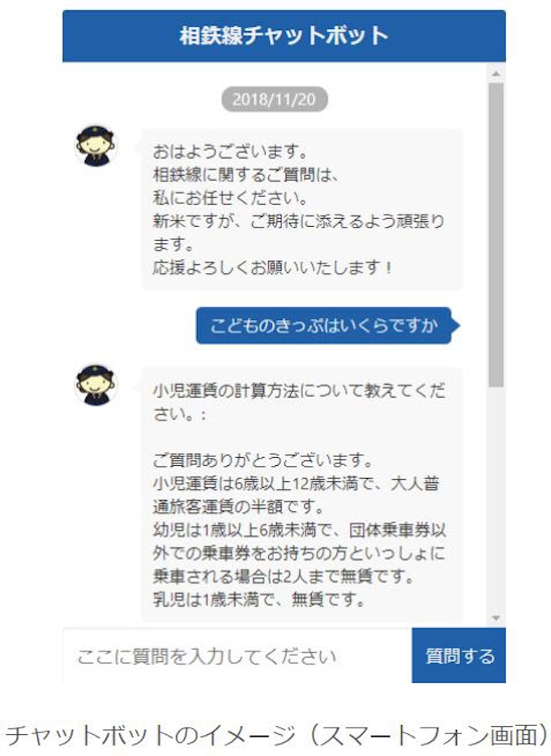Click the ご質問ありがとうございます line
Image resolution: width=551 pixels, height=756 pixels.
(x=263, y=460)
